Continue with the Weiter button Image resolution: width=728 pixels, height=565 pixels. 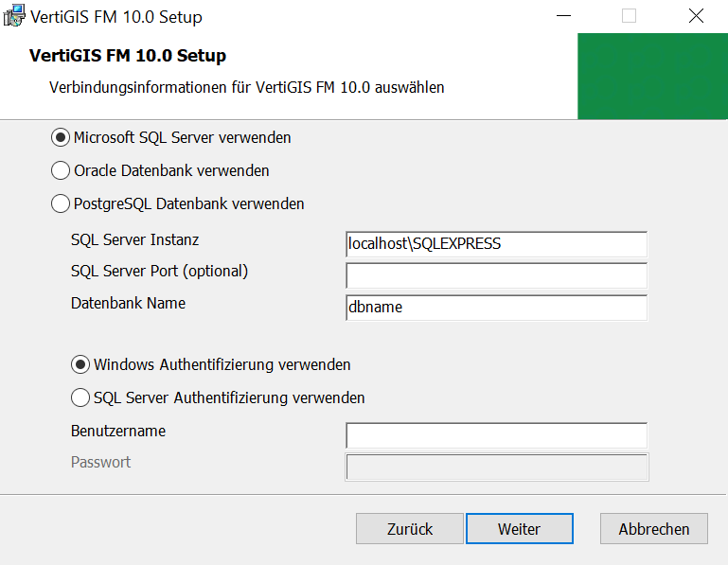pyautogui.click(x=520, y=529)
